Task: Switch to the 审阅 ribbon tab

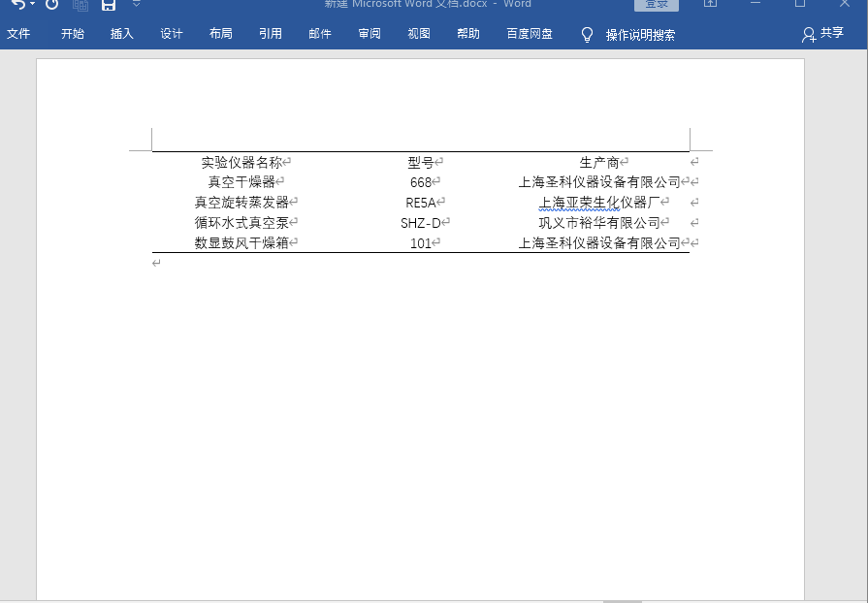Action: (x=370, y=34)
